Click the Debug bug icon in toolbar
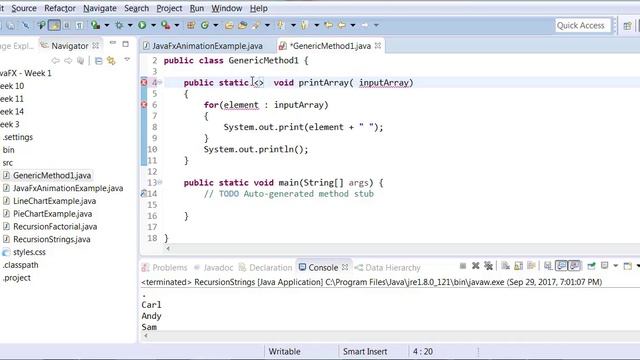The image size is (640, 360). (x=119, y=25)
